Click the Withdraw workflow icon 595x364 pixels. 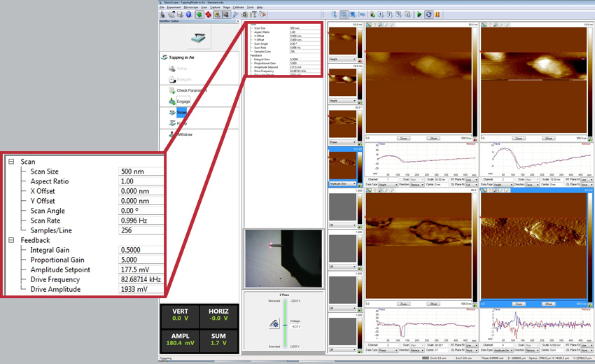point(171,134)
